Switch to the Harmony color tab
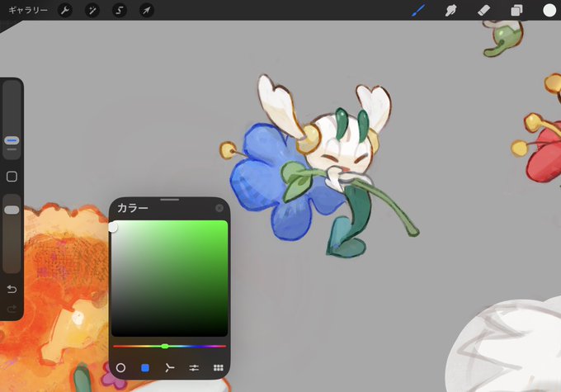 tap(170, 368)
